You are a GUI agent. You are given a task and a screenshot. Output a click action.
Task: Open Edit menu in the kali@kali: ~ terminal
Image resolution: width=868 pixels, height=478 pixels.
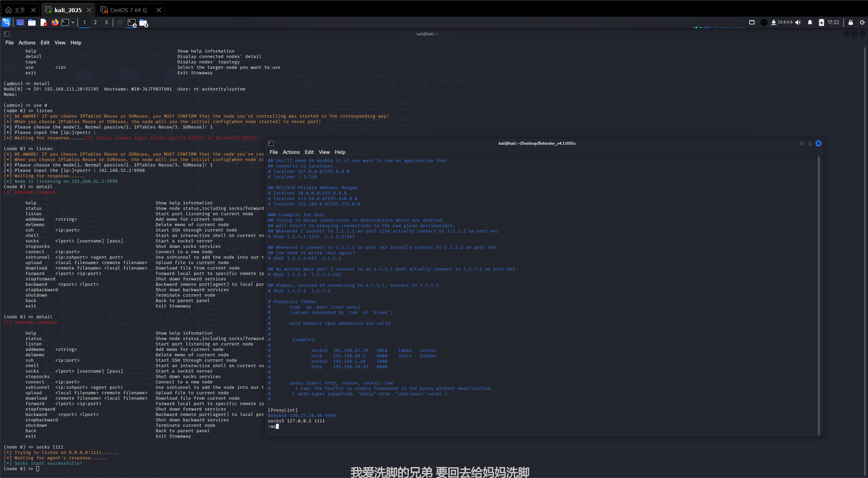45,43
